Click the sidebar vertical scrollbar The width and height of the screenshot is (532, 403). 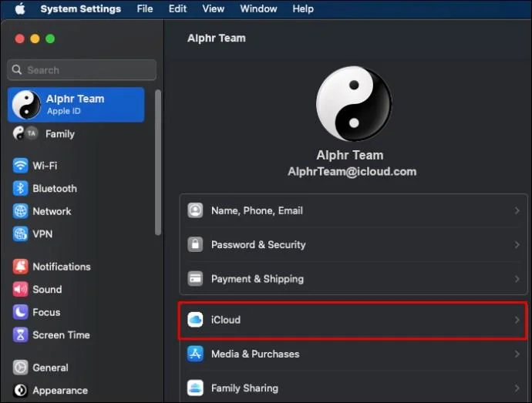pos(158,162)
